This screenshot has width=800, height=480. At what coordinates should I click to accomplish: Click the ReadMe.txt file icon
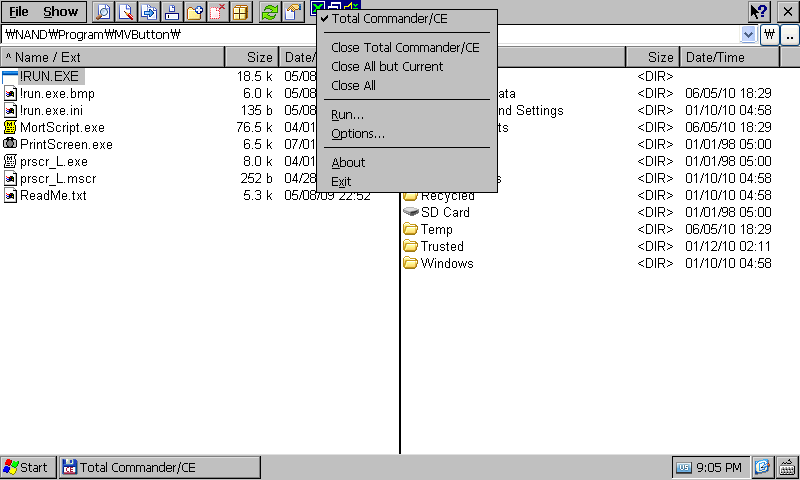point(10,195)
